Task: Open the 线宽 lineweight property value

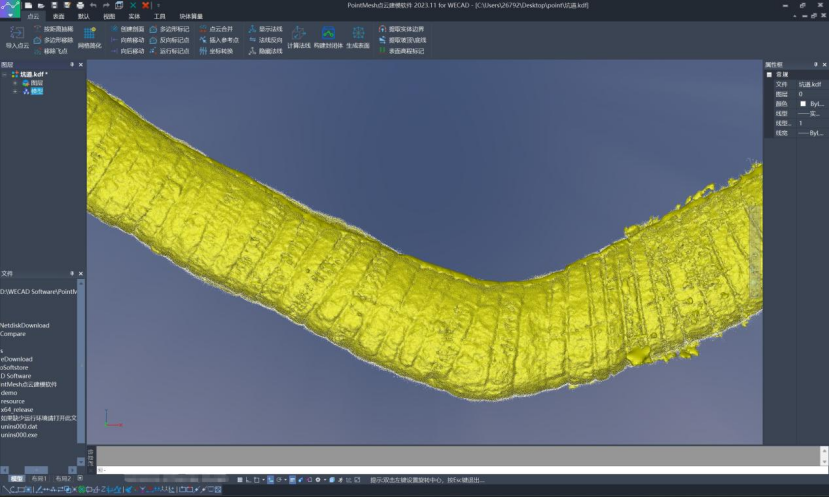Action: [x=811, y=133]
